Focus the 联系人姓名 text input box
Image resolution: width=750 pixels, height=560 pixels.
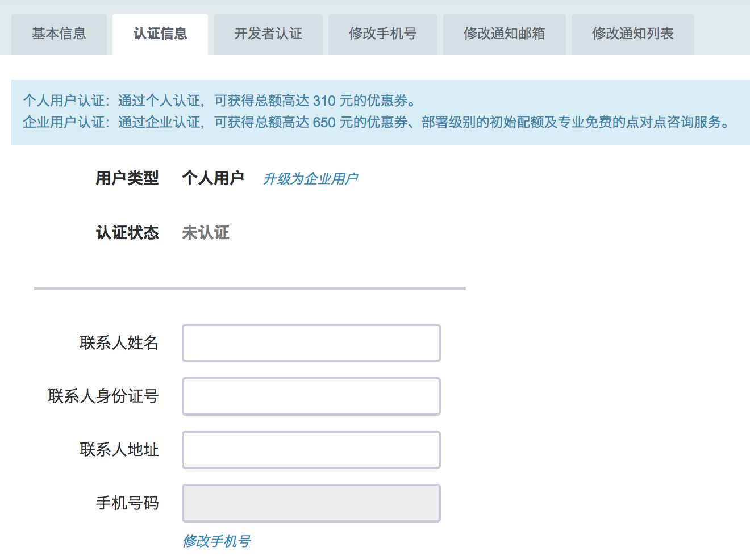click(x=311, y=343)
